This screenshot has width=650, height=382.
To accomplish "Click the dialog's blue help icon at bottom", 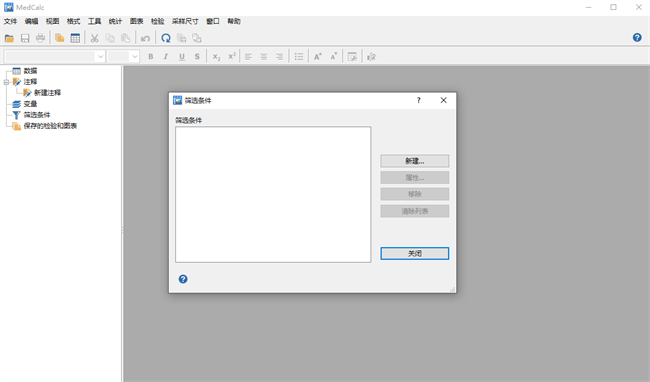I will [x=183, y=279].
